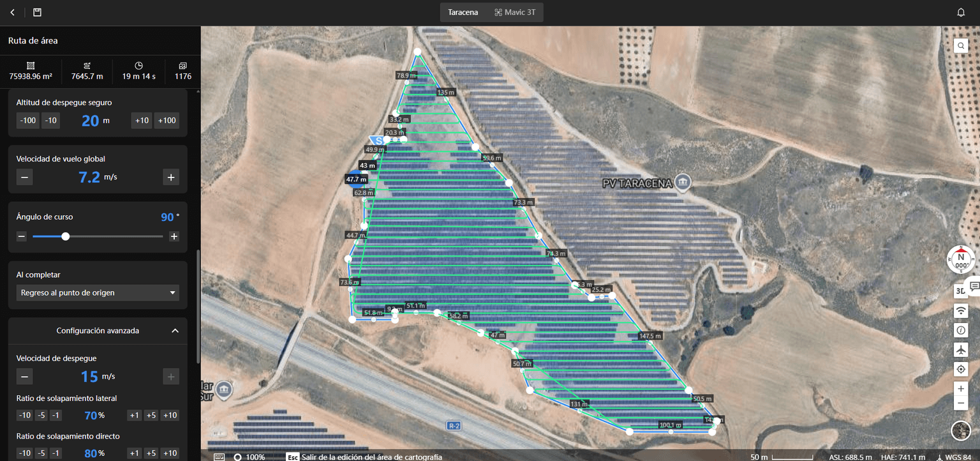980x461 pixels.
Task: Click the PV TARACENA map marker icon
Action: point(683,183)
